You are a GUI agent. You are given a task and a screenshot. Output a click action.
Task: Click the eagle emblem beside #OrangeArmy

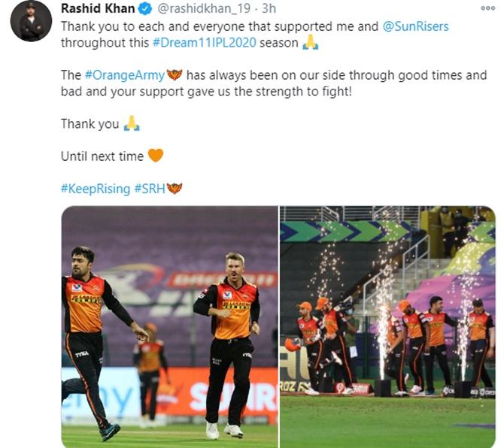point(175,75)
